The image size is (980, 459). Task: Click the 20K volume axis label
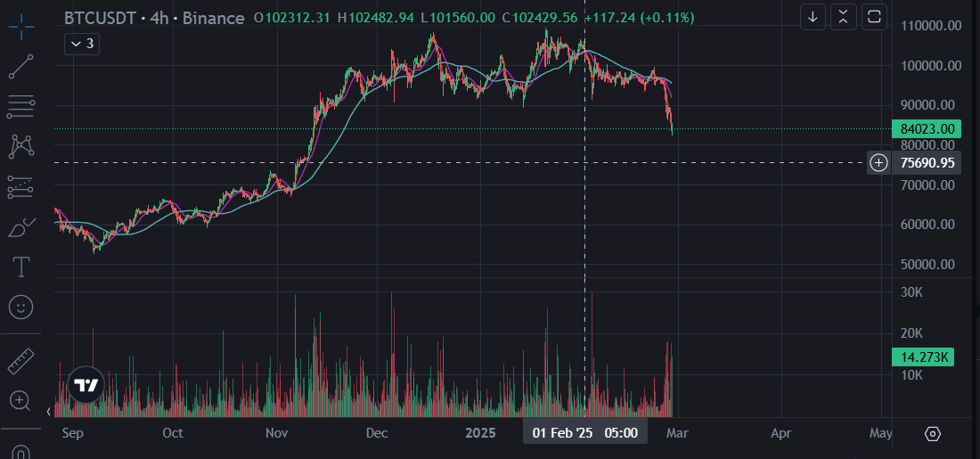(912, 333)
